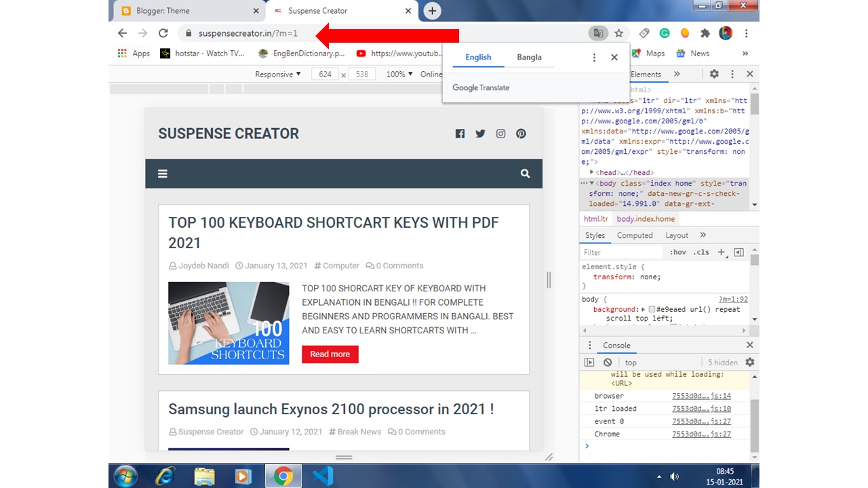The height and width of the screenshot is (488, 868).
Task: Clear the console with the ban icon
Action: (608, 363)
